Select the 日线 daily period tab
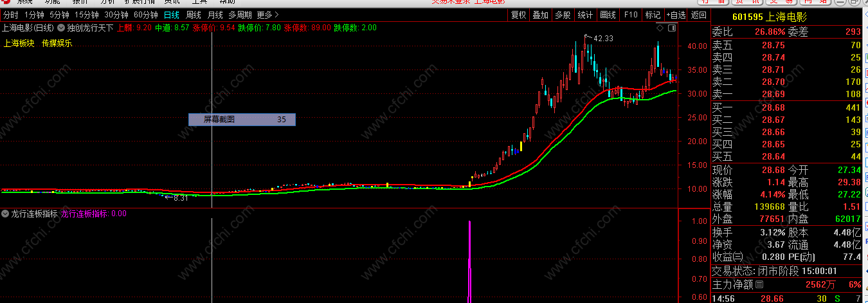The image size is (868, 303). pyautogui.click(x=172, y=15)
